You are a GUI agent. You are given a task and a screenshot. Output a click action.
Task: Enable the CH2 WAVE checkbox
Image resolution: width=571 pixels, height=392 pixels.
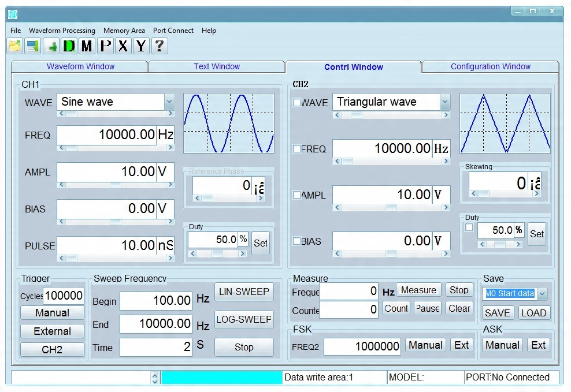click(297, 103)
